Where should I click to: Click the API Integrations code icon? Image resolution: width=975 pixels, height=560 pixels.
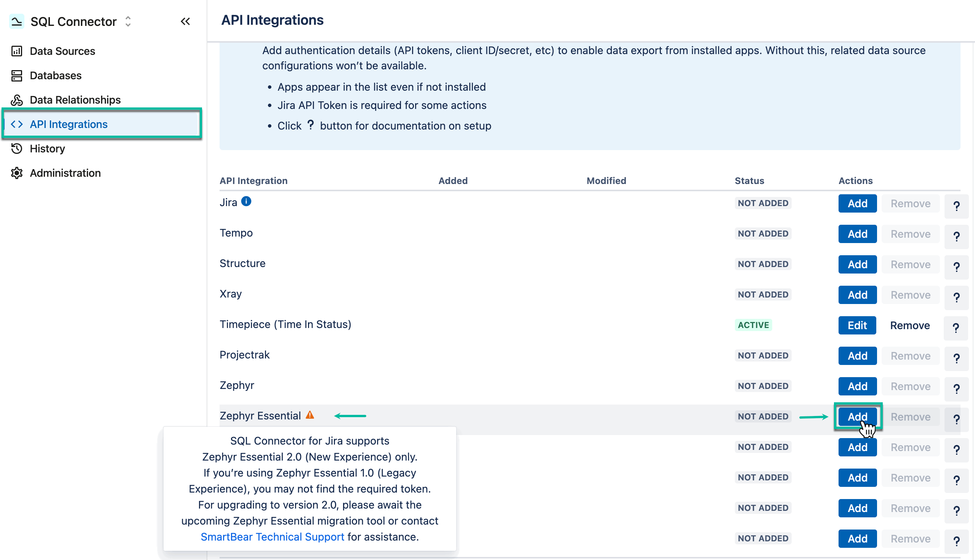pyautogui.click(x=17, y=124)
